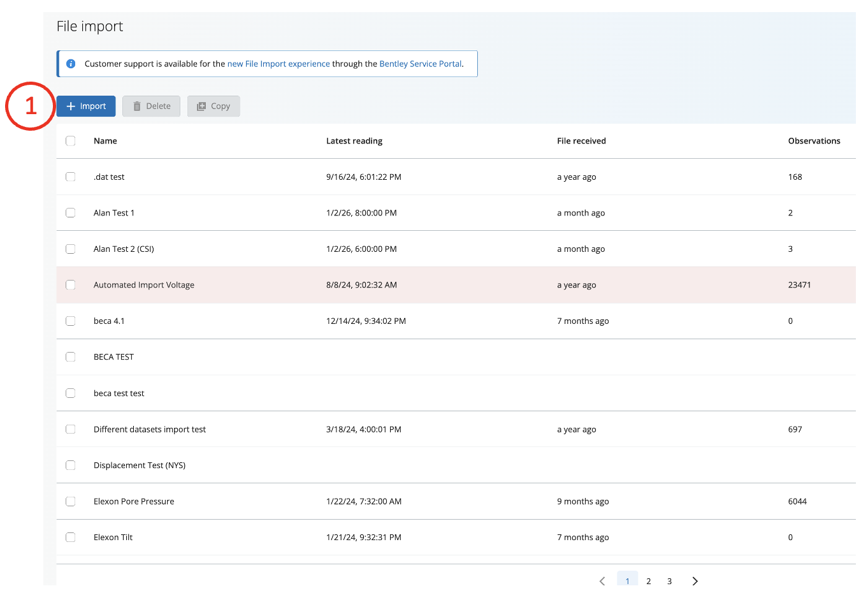Sort by the Name column header
The height and width of the screenshot is (593, 868).
(x=105, y=141)
